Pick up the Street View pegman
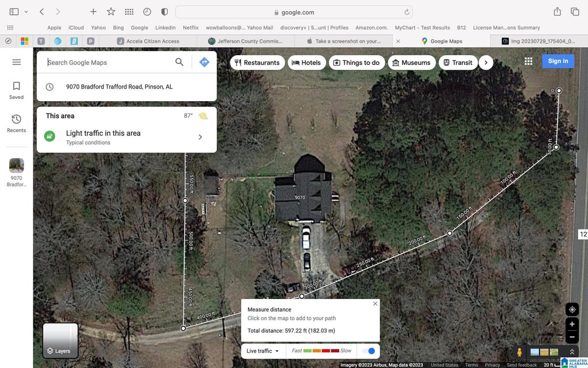This screenshot has height=368, width=588. coord(519,352)
